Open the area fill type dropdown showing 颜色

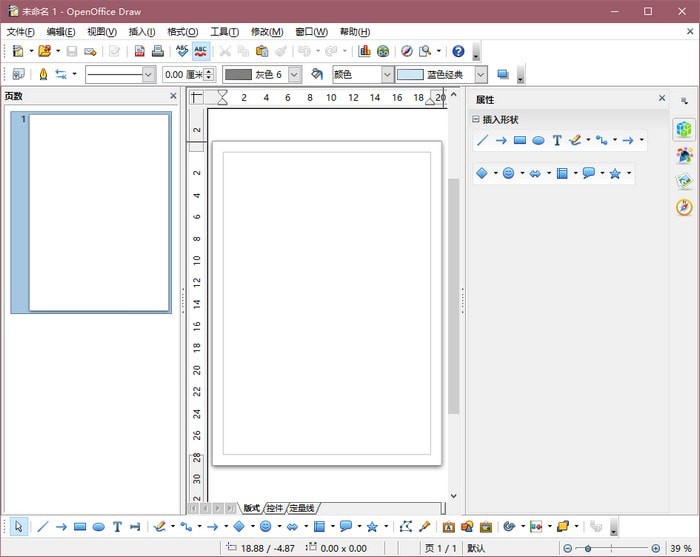(x=387, y=74)
